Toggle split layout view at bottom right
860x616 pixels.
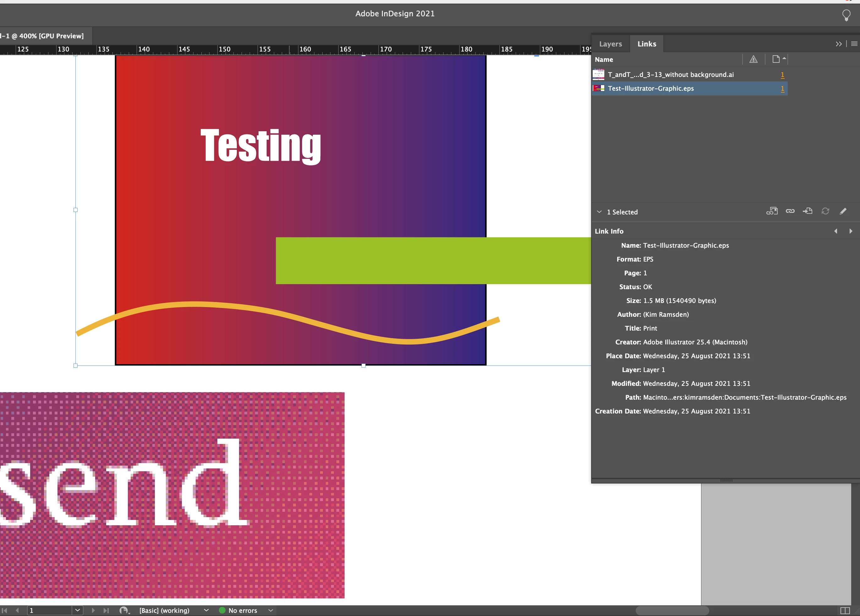845,610
